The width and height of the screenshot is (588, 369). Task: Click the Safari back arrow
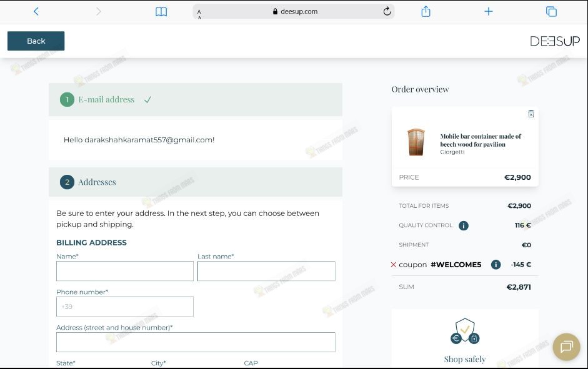click(36, 11)
